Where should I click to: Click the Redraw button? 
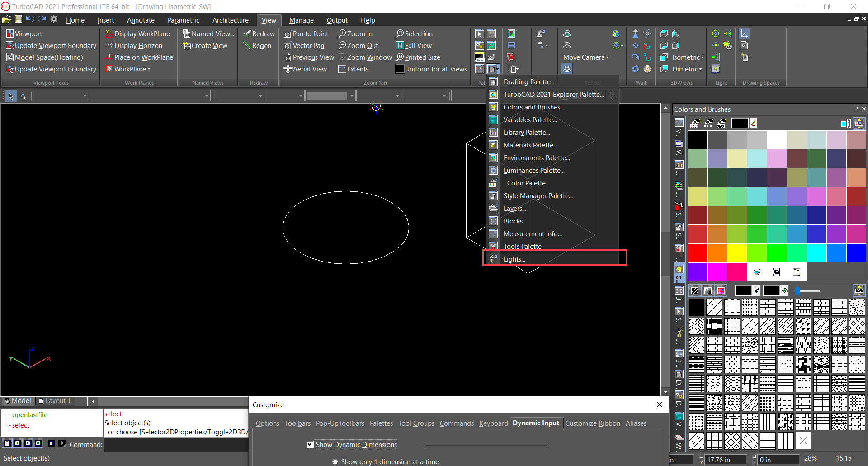259,34
